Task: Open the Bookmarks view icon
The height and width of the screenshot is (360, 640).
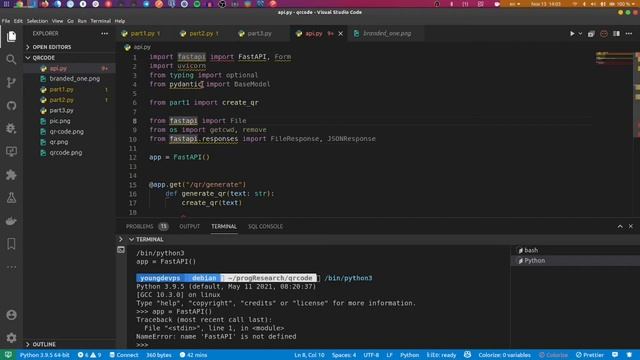Action: [11, 244]
